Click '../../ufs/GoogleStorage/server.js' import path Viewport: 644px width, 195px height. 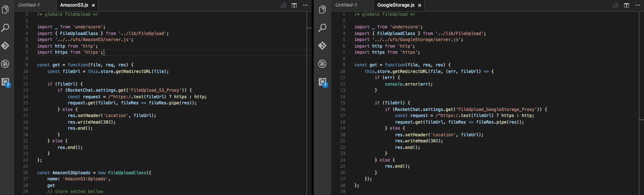[x=416, y=40]
